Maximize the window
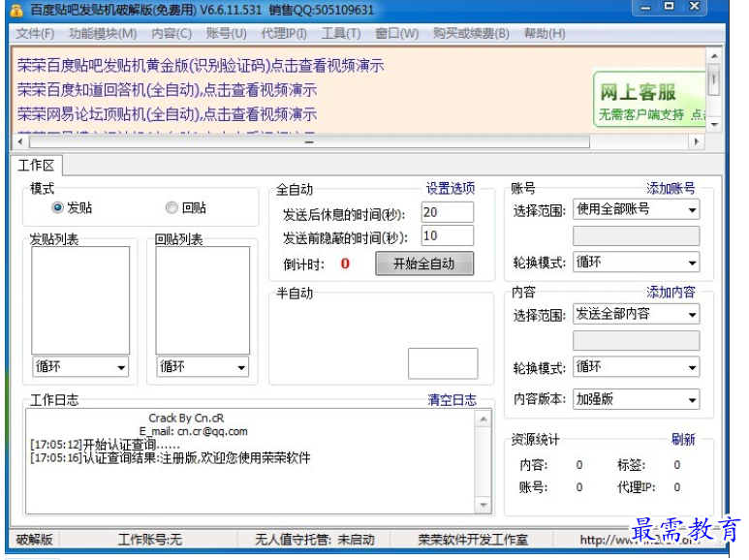Viewport: 749px width, 560px height. [x=670, y=7]
